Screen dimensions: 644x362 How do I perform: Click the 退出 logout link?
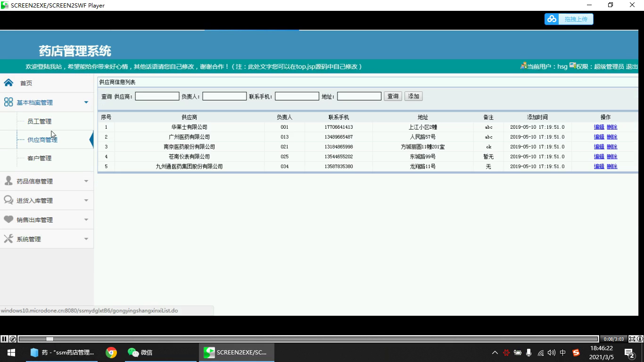click(632, 66)
